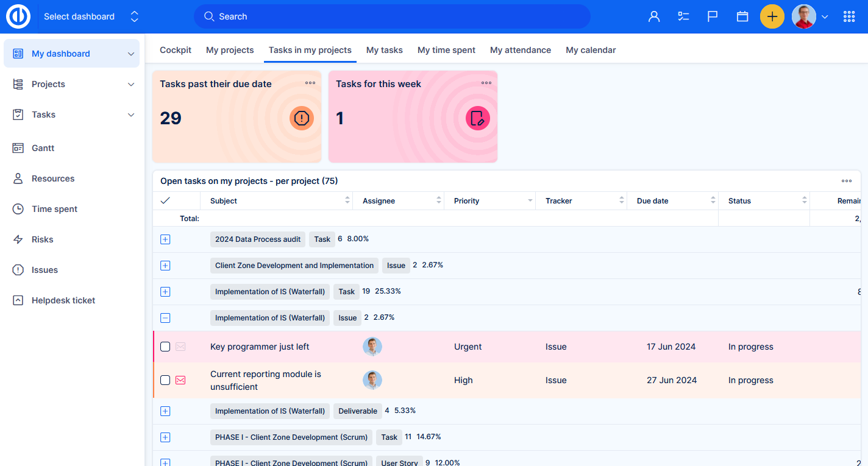Click the user profile outline icon
Image resolution: width=868 pixels, height=466 pixels.
point(654,16)
